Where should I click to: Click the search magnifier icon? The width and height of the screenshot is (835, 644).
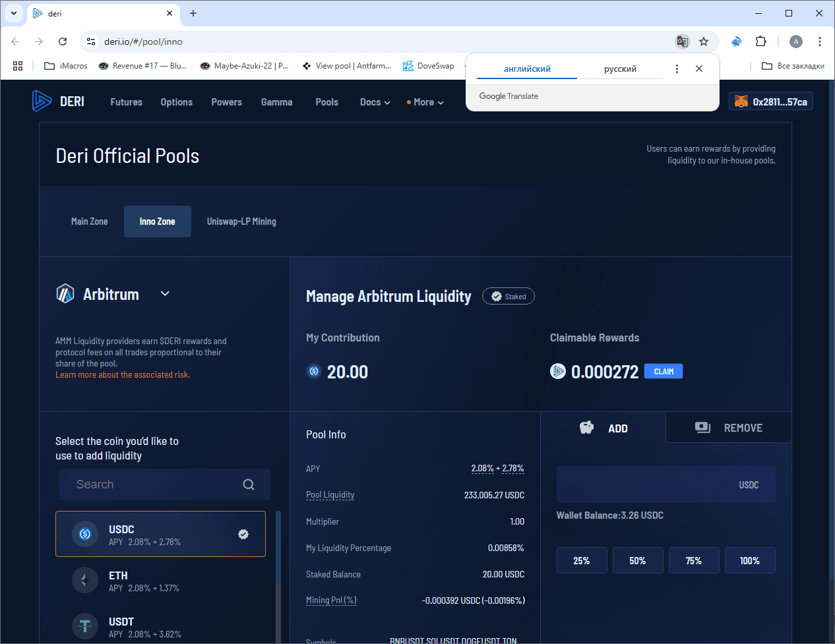[x=249, y=484]
